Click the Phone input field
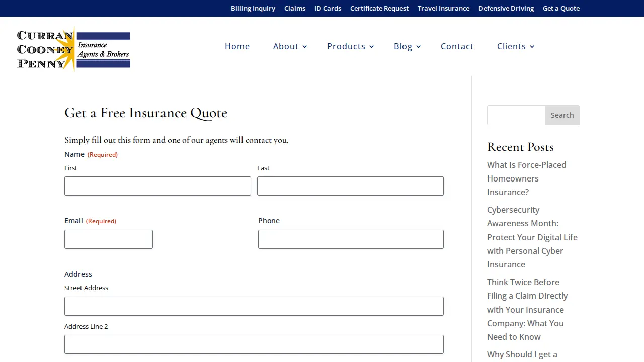Screen dimensions: 644x362 tap(351, 239)
